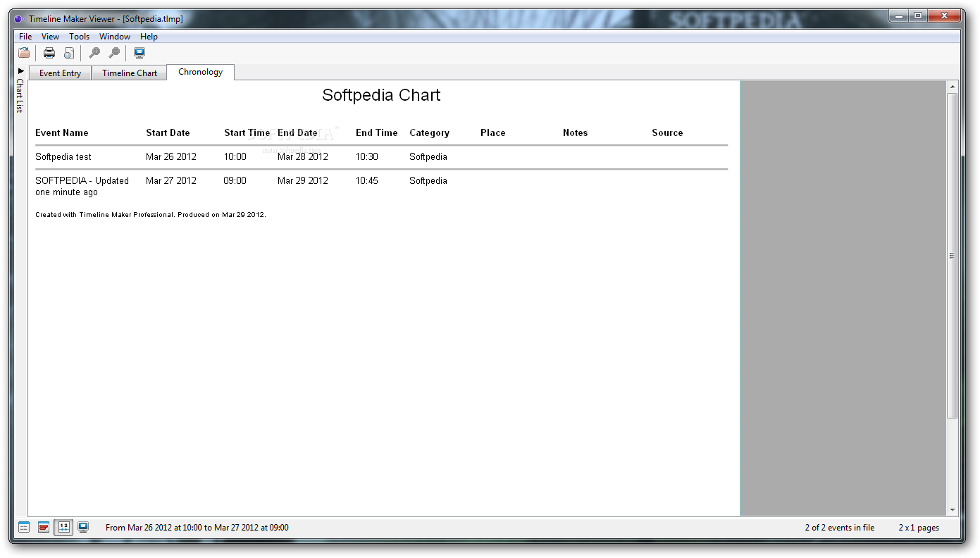Click the '10:00' start time cell
Image resolution: width=980 pixels, height=558 pixels.
(235, 157)
